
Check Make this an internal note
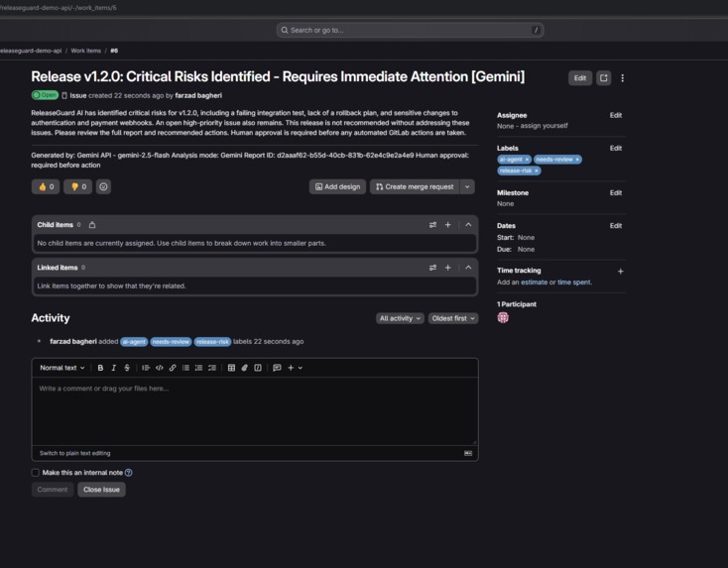point(36,473)
